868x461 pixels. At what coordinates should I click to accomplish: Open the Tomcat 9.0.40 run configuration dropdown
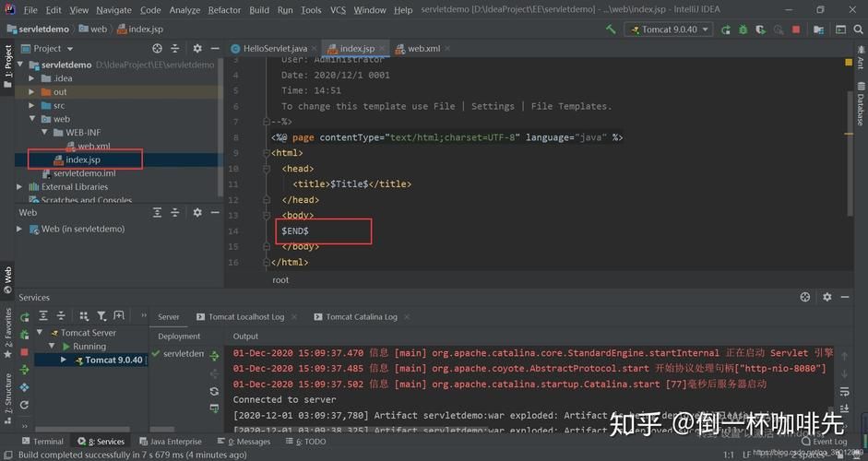point(669,30)
